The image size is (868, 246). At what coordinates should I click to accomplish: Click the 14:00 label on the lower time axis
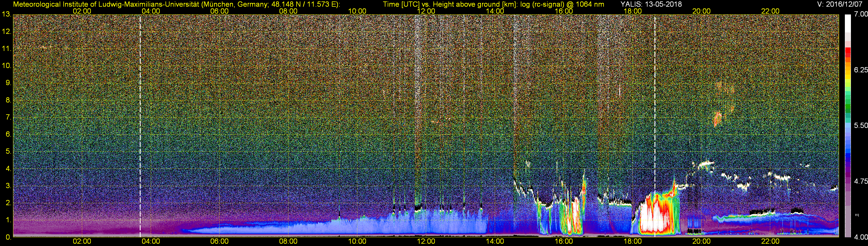pos(495,241)
